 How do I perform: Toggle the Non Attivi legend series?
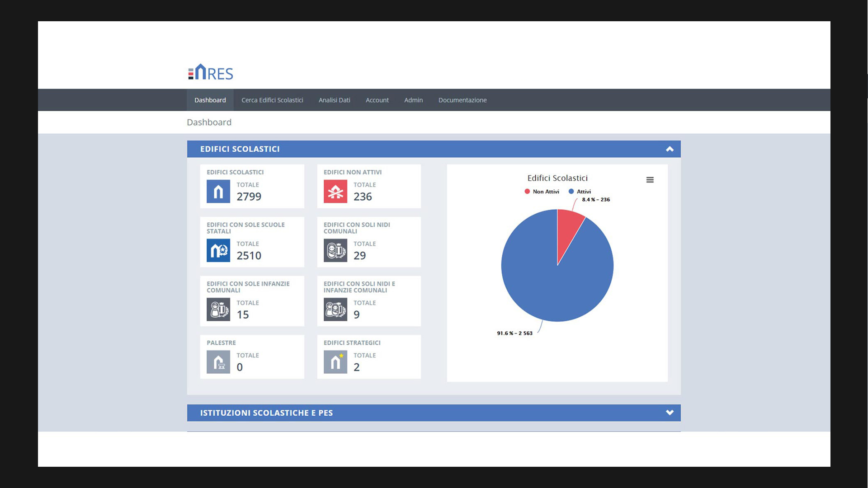click(x=542, y=192)
